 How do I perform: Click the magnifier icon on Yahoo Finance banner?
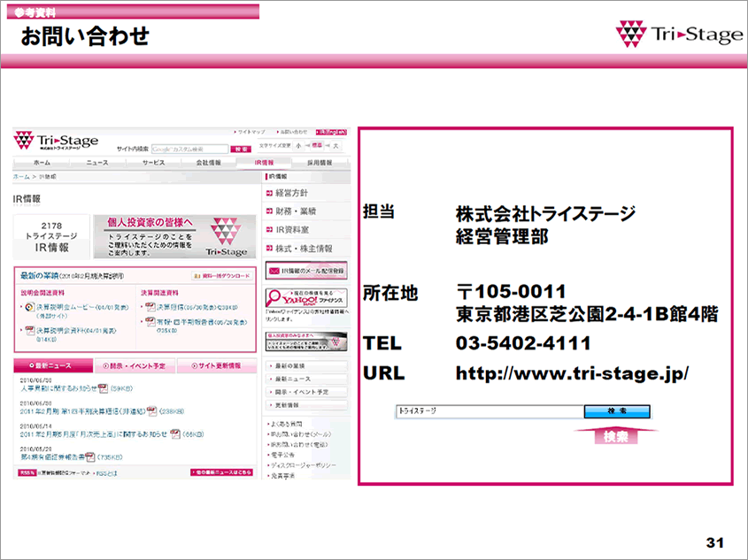click(274, 298)
